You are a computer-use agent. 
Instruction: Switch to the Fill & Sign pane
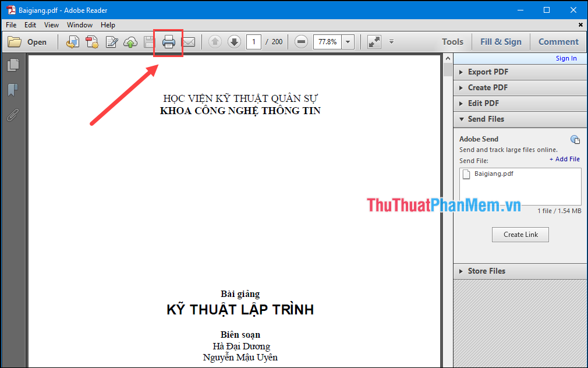501,42
